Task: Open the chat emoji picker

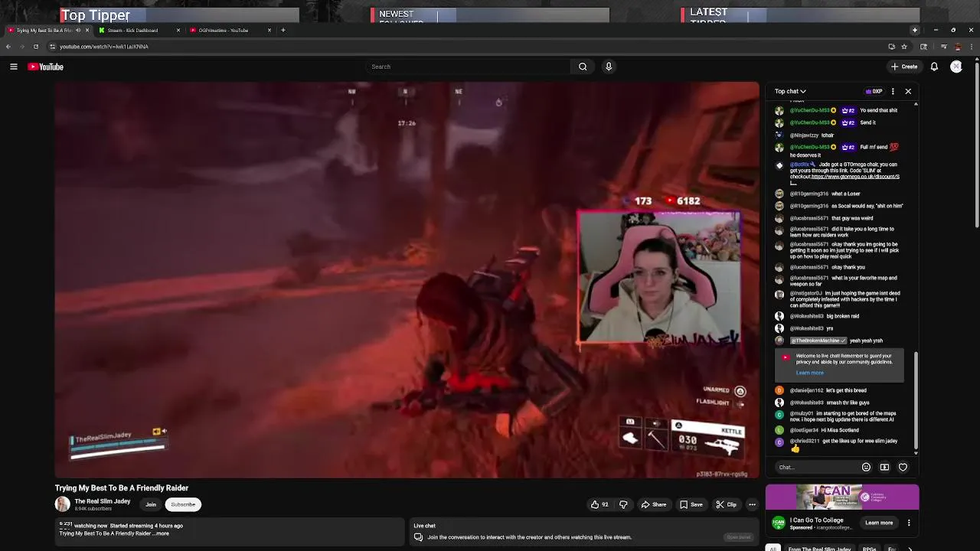Action: click(866, 467)
